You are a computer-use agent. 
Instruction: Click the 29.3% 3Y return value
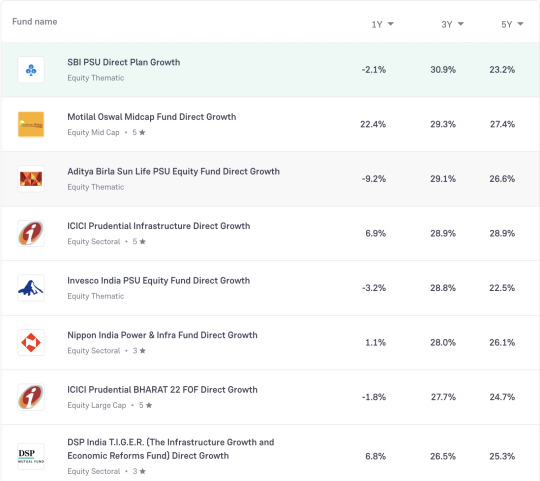coord(443,124)
